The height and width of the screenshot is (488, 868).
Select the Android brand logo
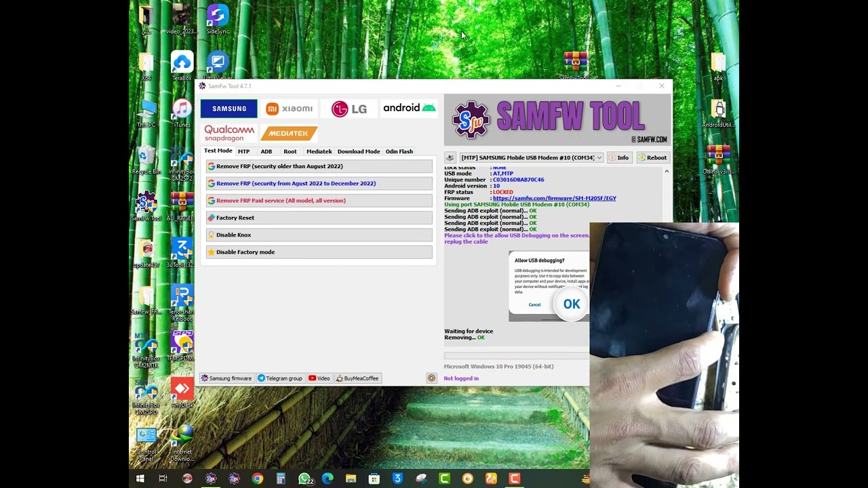point(409,108)
